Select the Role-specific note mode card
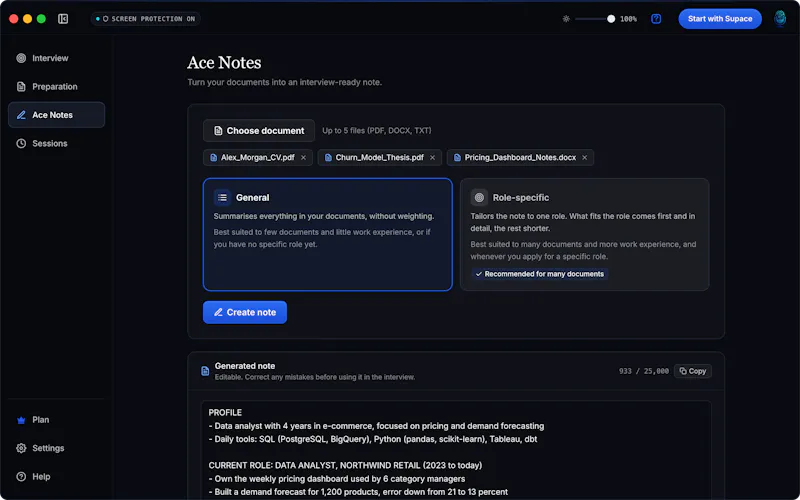This screenshot has width=800, height=500. 585,234
